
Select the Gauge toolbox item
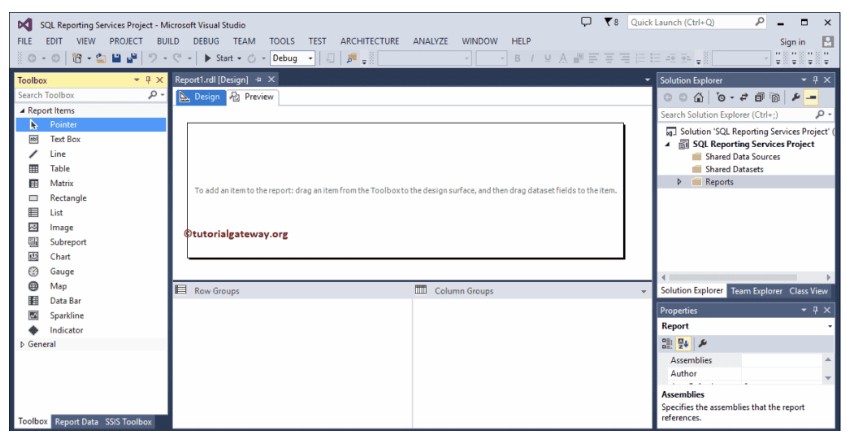coord(91,271)
